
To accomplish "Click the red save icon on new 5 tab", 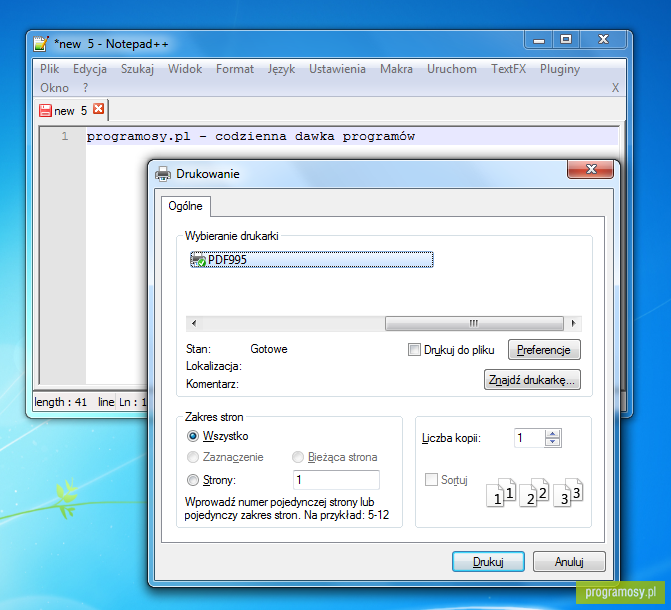I will (45, 110).
